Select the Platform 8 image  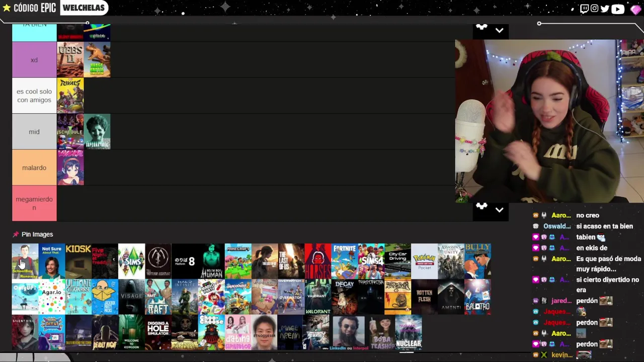pyautogui.click(x=185, y=261)
